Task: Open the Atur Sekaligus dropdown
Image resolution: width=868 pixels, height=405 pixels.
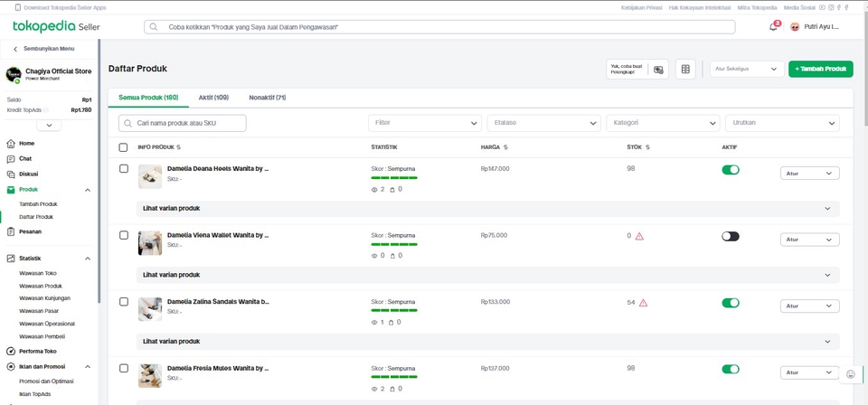Action: (x=747, y=70)
